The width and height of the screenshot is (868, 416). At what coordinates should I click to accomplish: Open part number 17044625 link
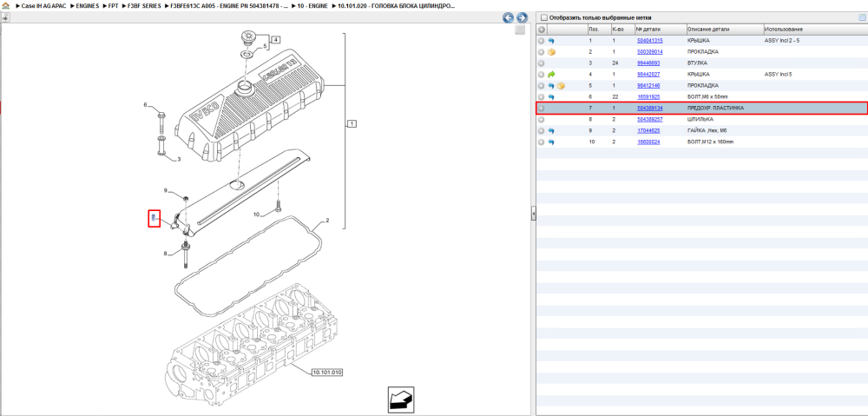point(648,131)
